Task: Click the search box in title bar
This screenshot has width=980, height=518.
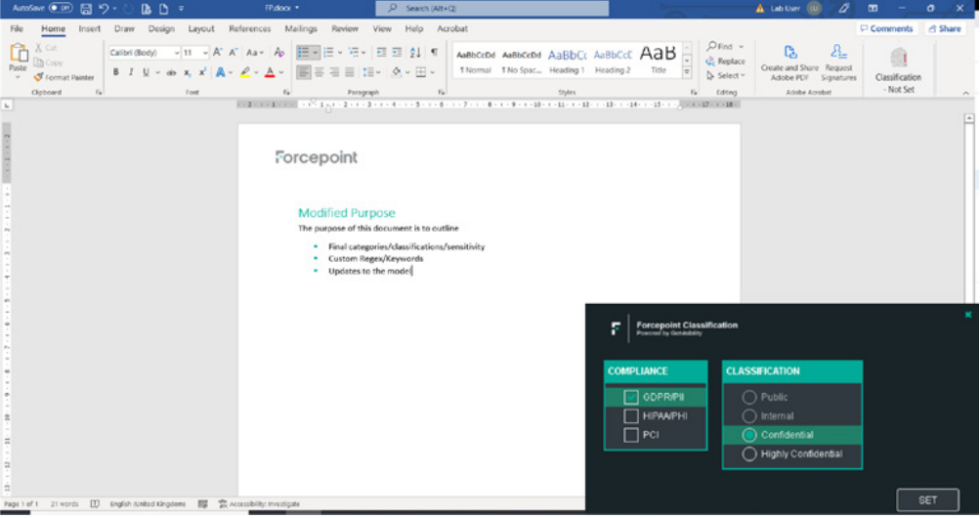Action: point(491,8)
